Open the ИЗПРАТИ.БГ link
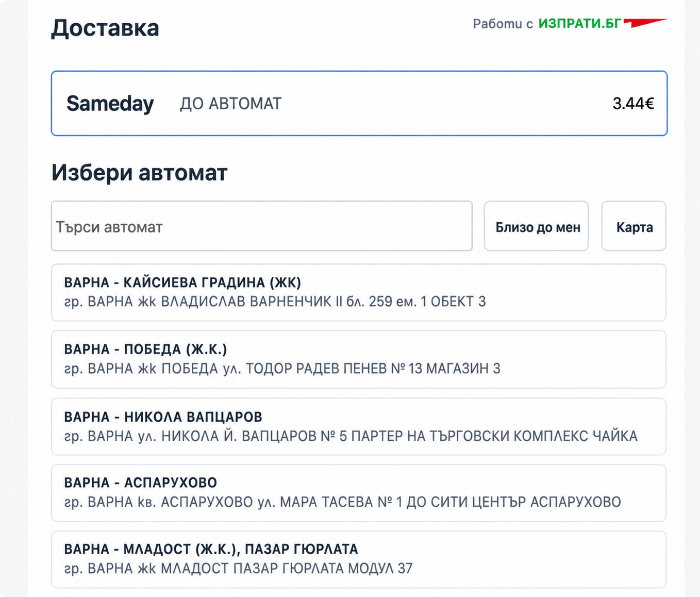This screenshot has height=597, width=700. 579,24
